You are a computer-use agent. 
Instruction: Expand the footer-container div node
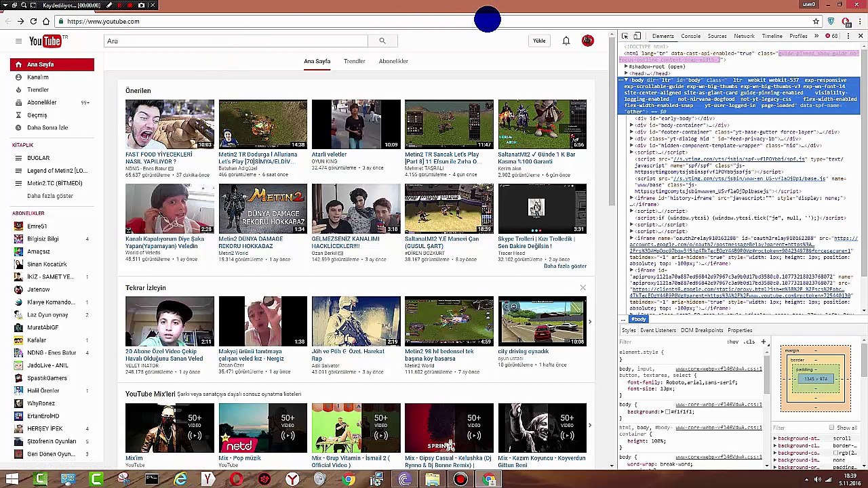click(x=632, y=132)
